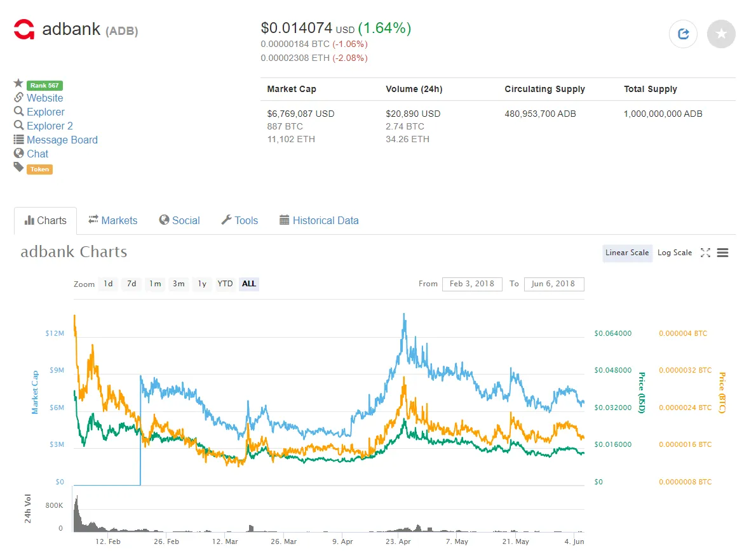Click the 887 BTC market cap value
The width and height of the screenshot is (756, 551).
(285, 126)
